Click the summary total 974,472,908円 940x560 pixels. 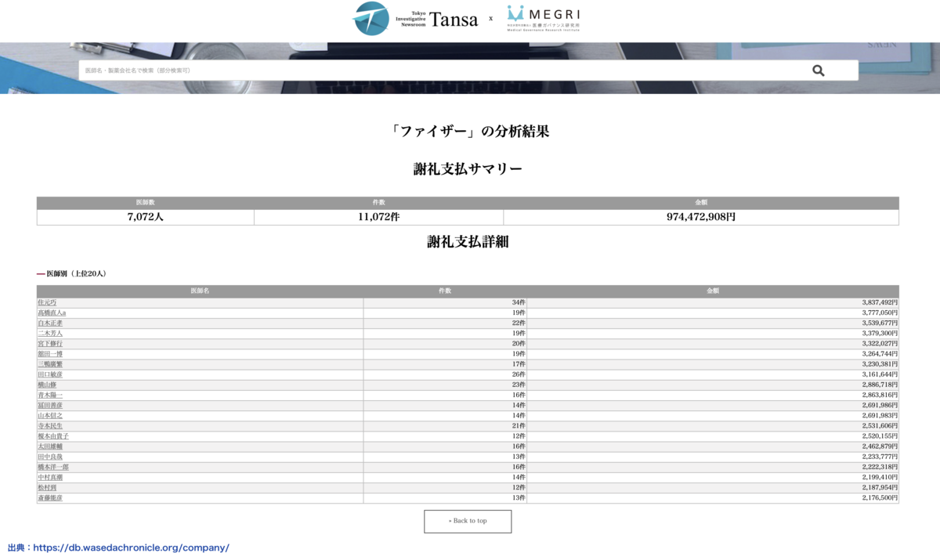coord(701,217)
